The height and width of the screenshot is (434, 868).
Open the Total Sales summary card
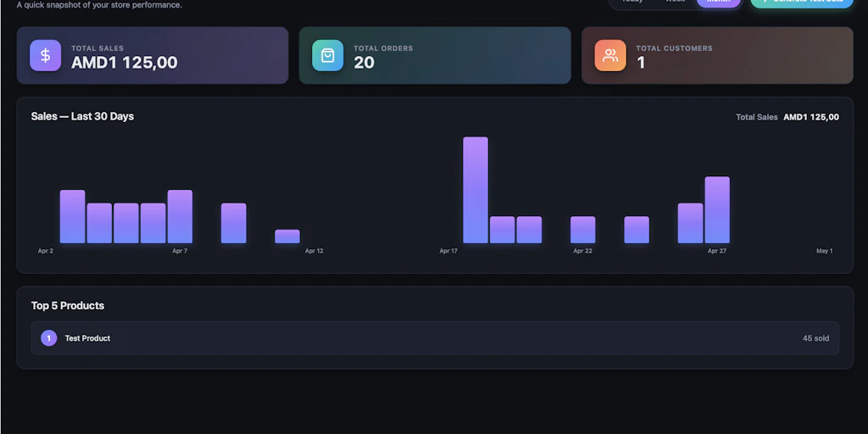(x=153, y=55)
